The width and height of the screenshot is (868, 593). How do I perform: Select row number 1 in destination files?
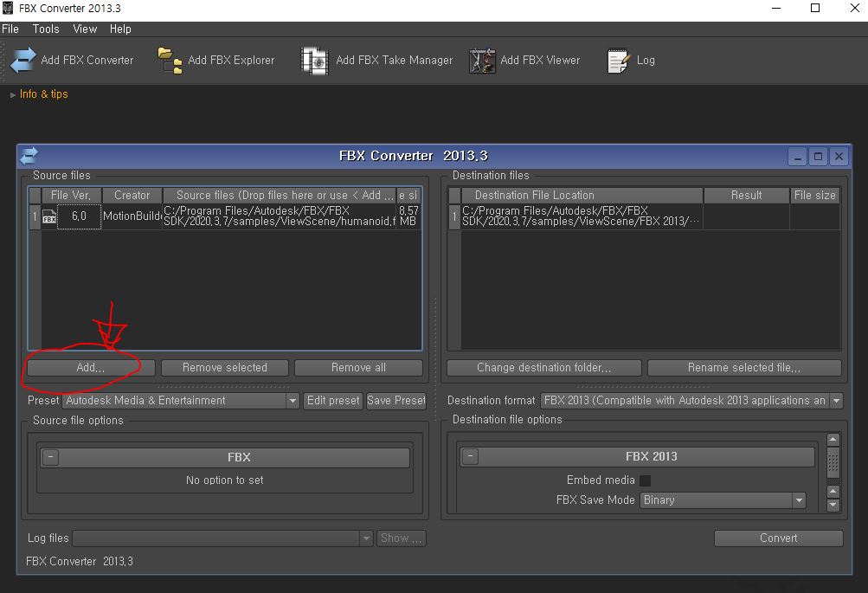click(x=454, y=216)
